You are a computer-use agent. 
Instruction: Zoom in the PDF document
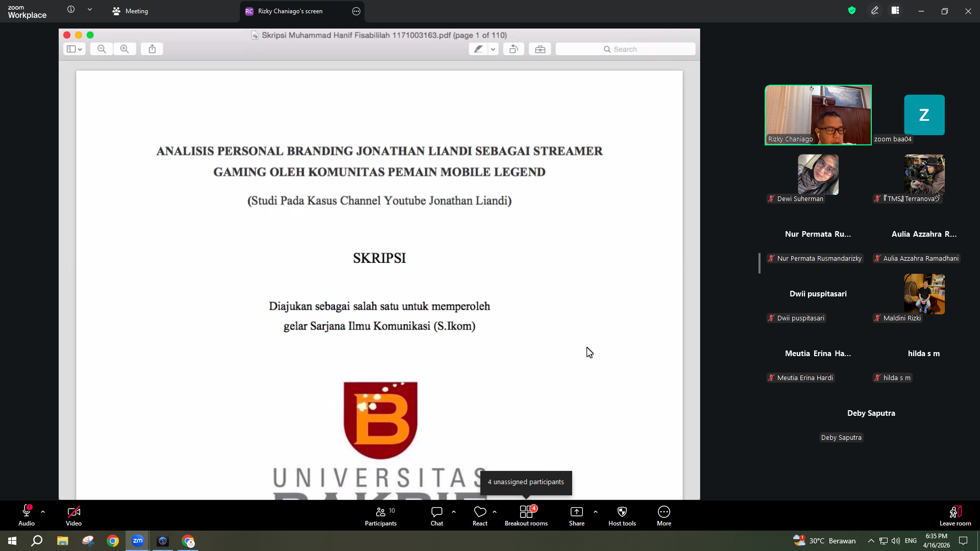[x=125, y=49]
